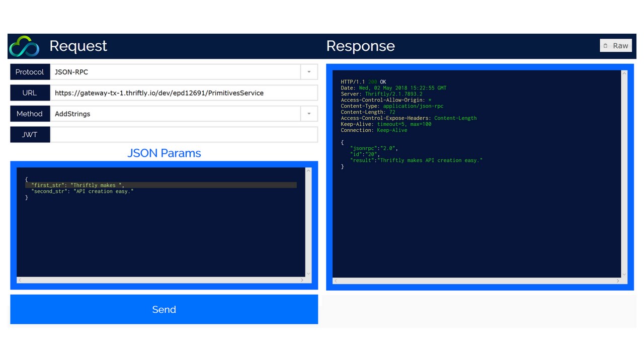644x362 pixels.
Task: Click the Response panel vertical scrollbar
Action: tap(624, 174)
